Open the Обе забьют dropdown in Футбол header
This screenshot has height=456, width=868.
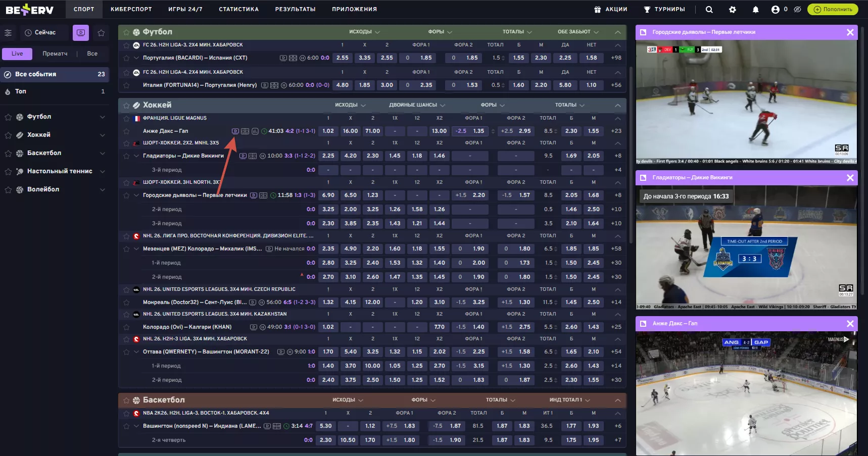pyautogui.click(x=578, y=32)
